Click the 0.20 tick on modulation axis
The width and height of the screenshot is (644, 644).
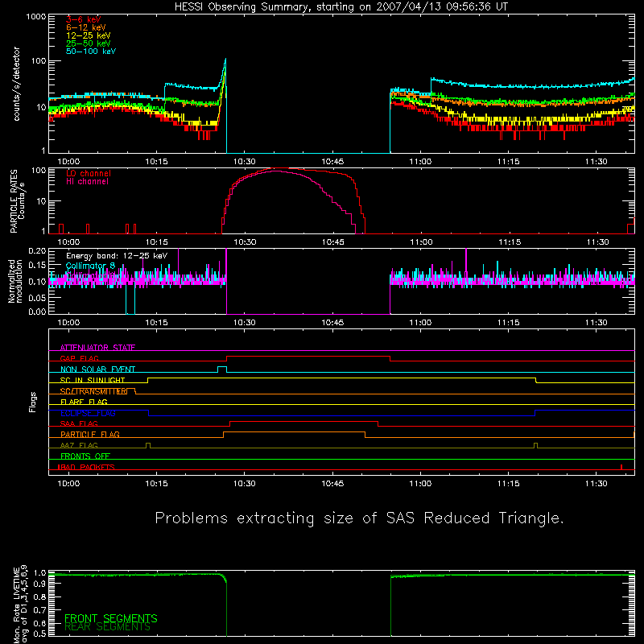pyautogui.click(x=37, y=251)
